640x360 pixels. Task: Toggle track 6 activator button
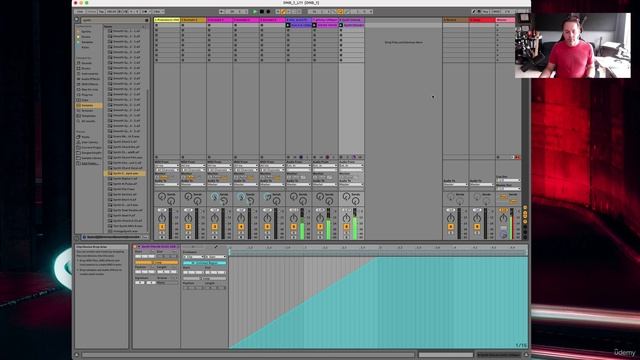[293, 227]
